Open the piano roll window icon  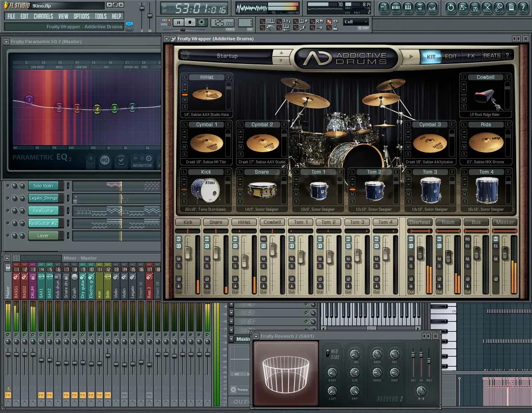[408, 7]
